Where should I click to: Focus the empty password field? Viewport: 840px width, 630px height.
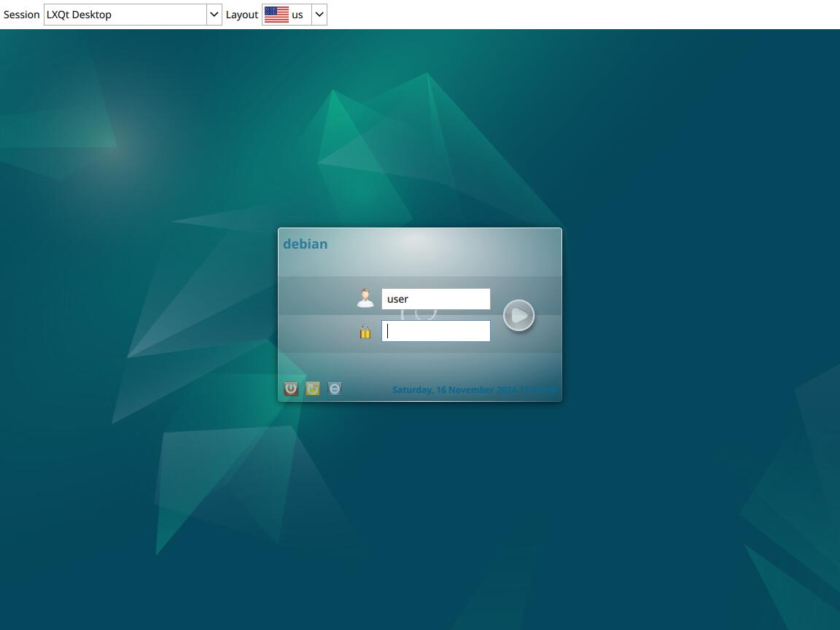tap(435, 331)
